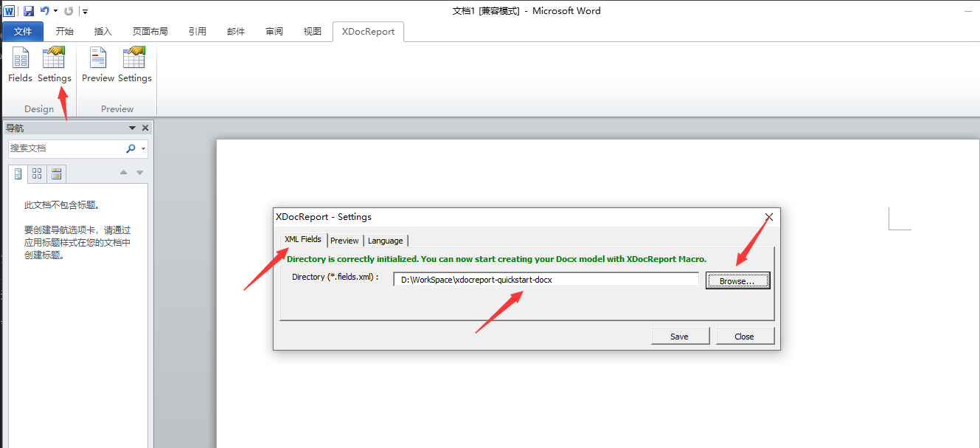
Task: Switch to the 引用 ribbon tab
Action: [198, 32]
